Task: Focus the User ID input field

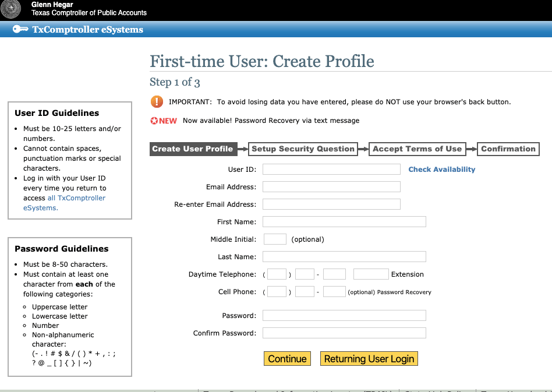Action: click(x=331, y=169)
